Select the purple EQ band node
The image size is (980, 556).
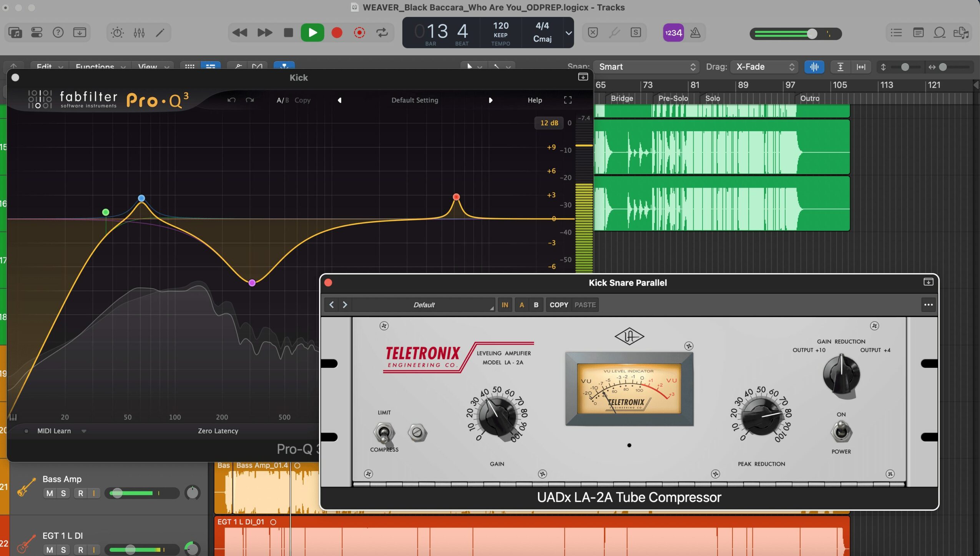(252, 283)
